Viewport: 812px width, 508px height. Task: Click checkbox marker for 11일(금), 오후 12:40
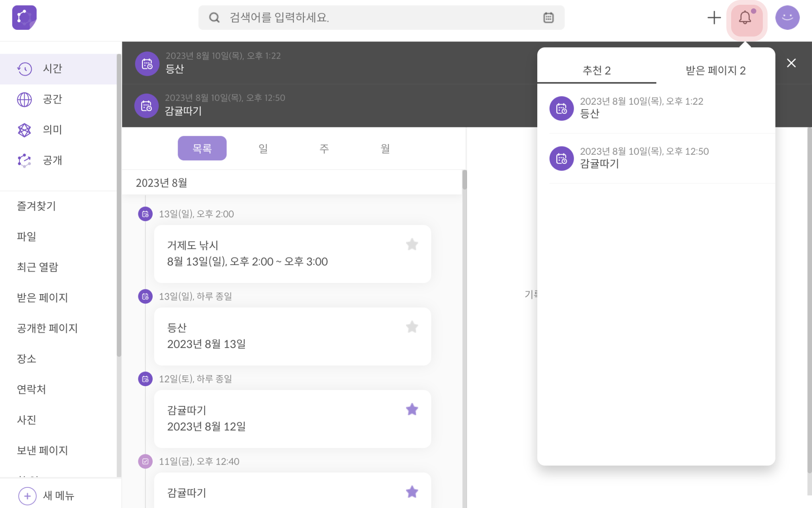coord(146,462)
